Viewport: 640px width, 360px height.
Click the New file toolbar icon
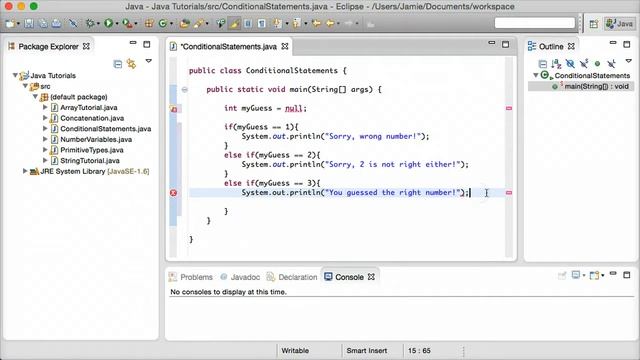(10, 24)
